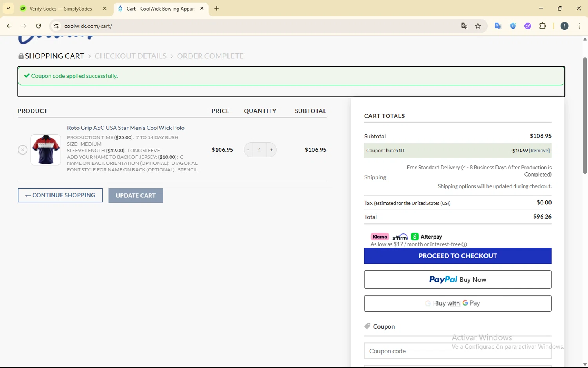Click Proceed to Checkout

[457, 256]
